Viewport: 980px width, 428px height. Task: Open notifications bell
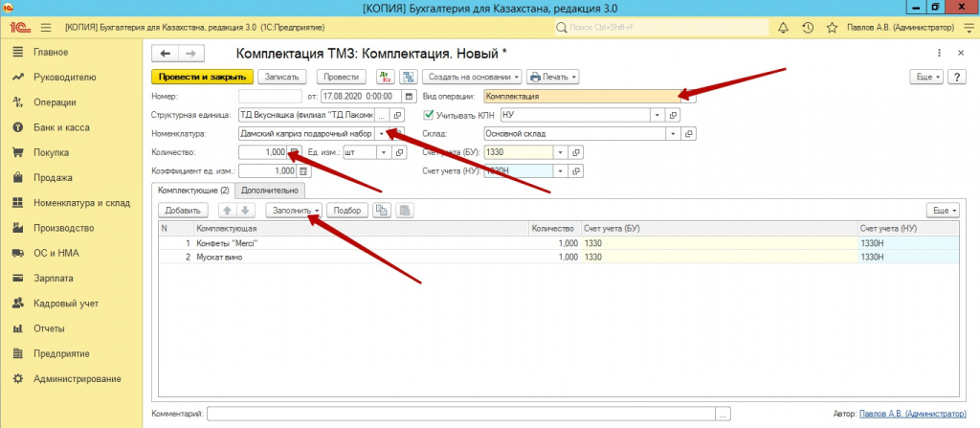click(783, 28)
